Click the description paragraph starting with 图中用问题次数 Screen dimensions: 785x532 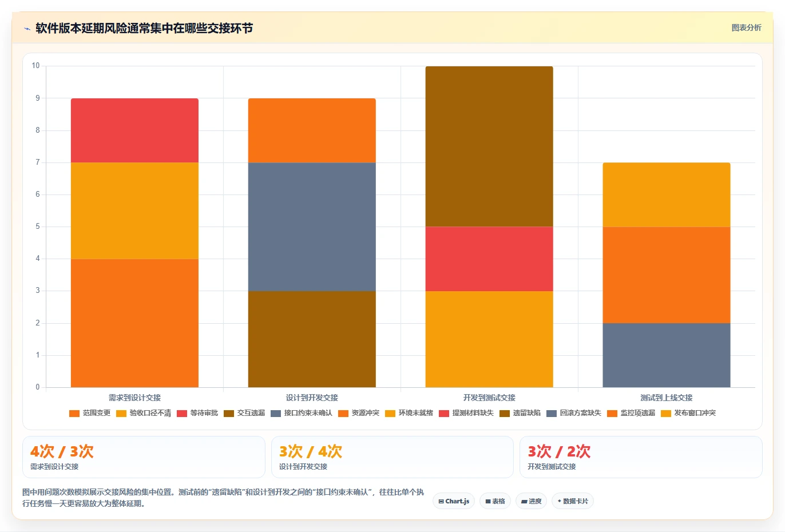[223, 498]
